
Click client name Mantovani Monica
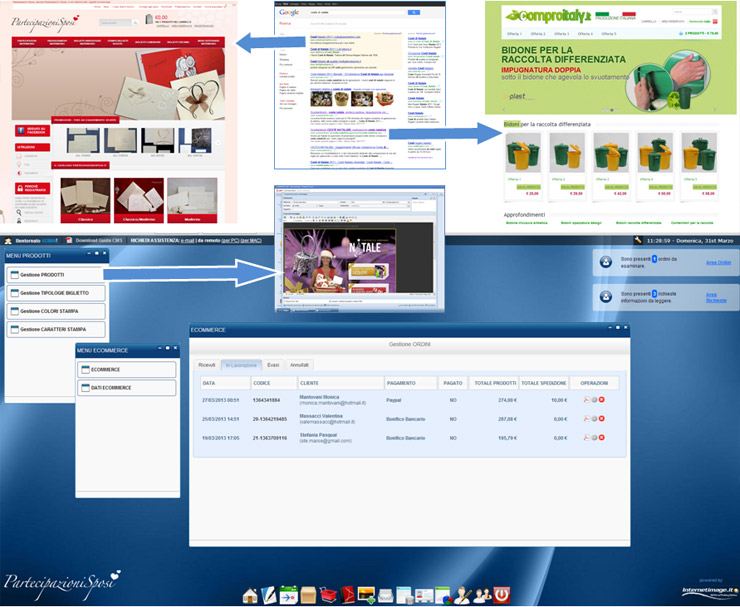320,397
